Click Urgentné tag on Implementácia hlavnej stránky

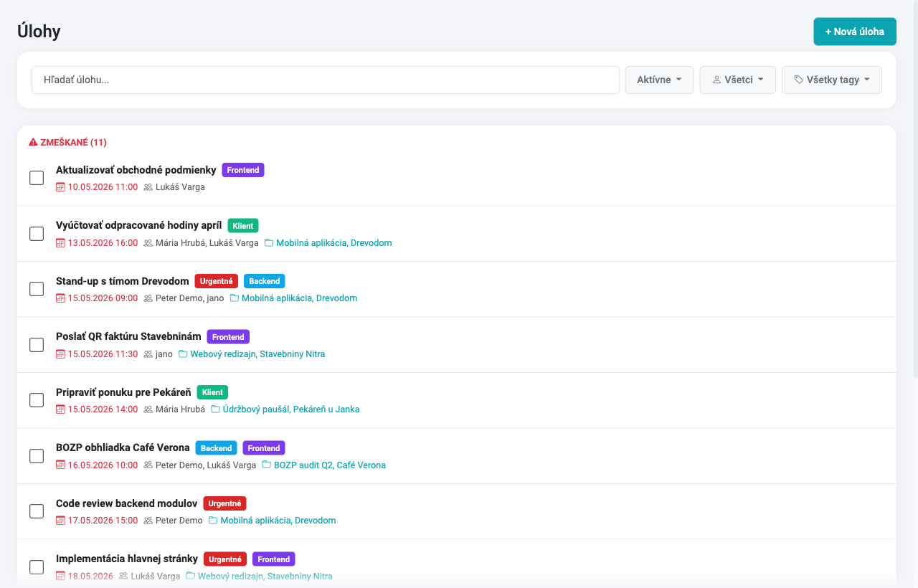pos(225,559)
